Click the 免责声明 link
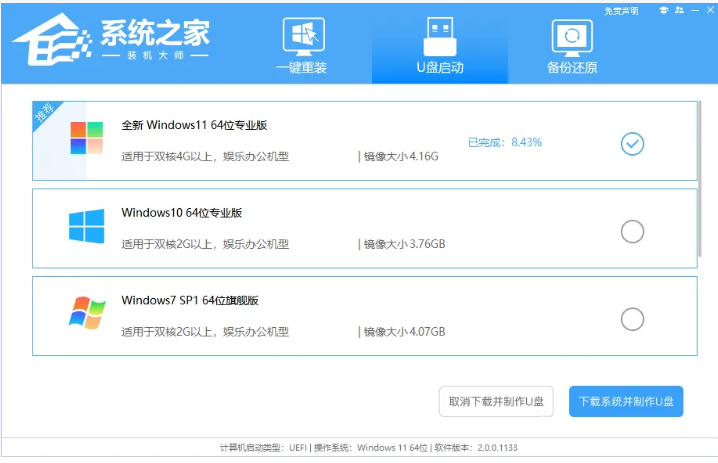 621,11
